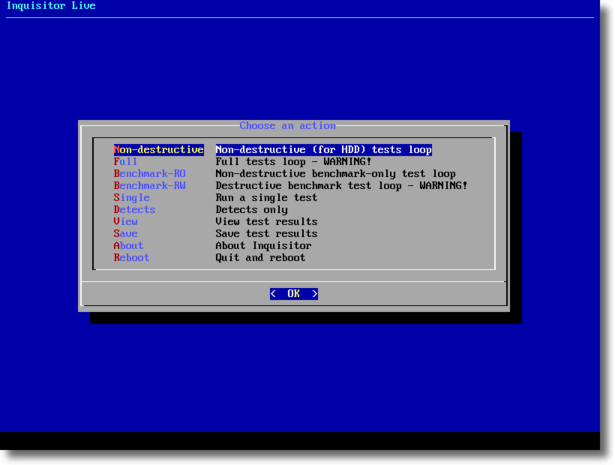
Task: Choose the Full tests loop option
Action: click(126, 162)
